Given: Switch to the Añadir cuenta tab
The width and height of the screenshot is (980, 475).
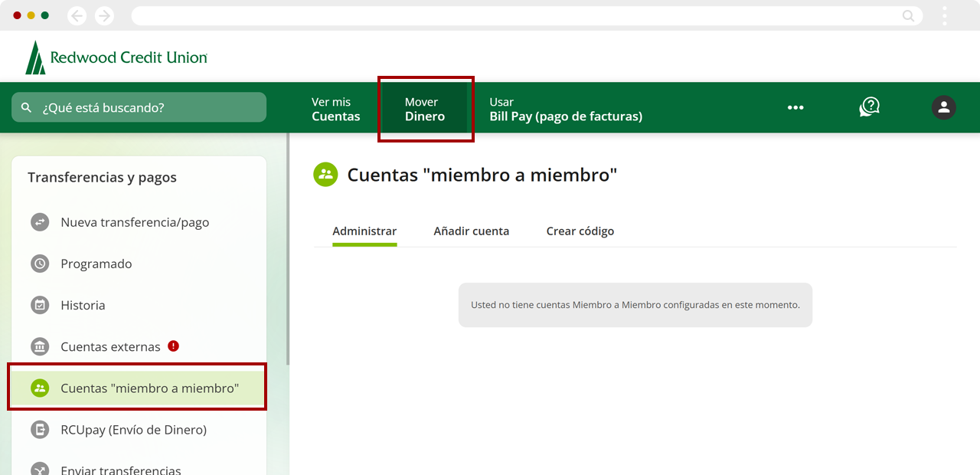Looking at the screenshot, I should [x=471, y=231].
